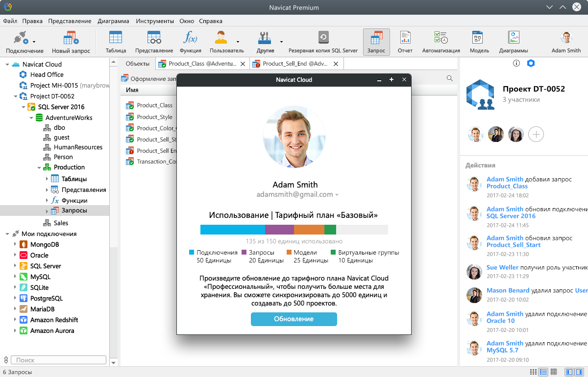Close the Product_Class query tab

pyautogui.click(x=242, y=64)
